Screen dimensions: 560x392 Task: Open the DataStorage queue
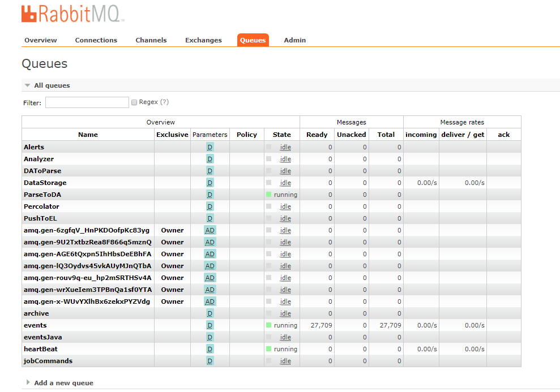click(45, 183)
